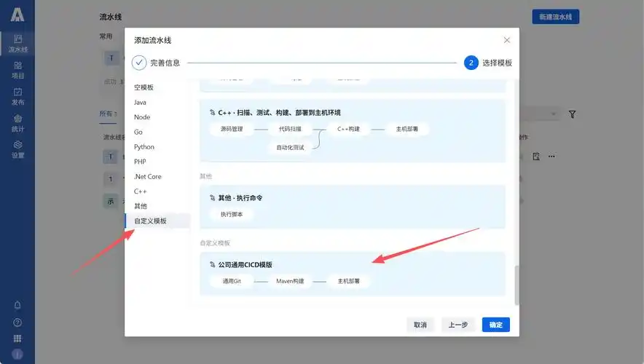Click the C++构建 stage pill
This screenshot has height=364, width=644.
[x=348, y=129]
